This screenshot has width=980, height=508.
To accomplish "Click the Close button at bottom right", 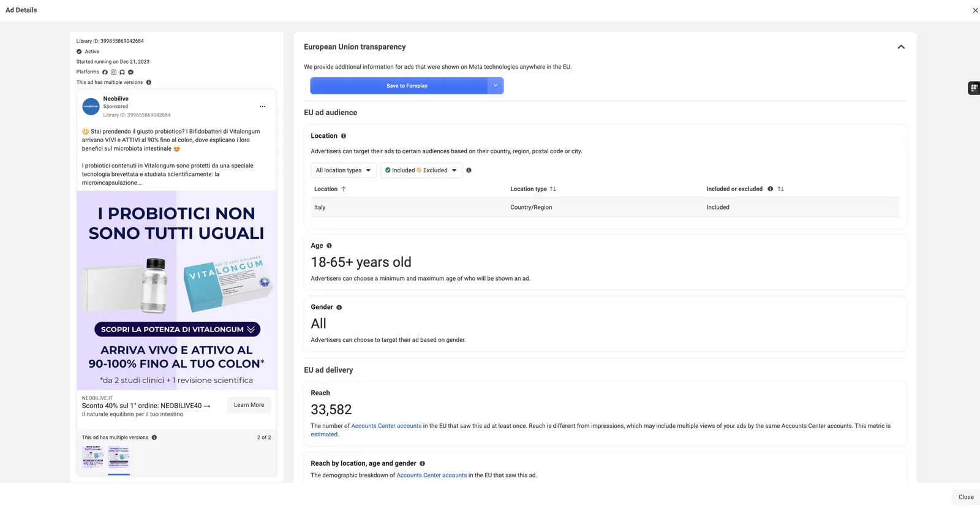I will pyautogui.click(x=966, y=497).
